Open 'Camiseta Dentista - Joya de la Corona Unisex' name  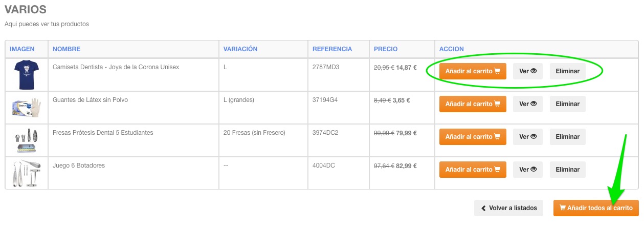tap(116, 67)
